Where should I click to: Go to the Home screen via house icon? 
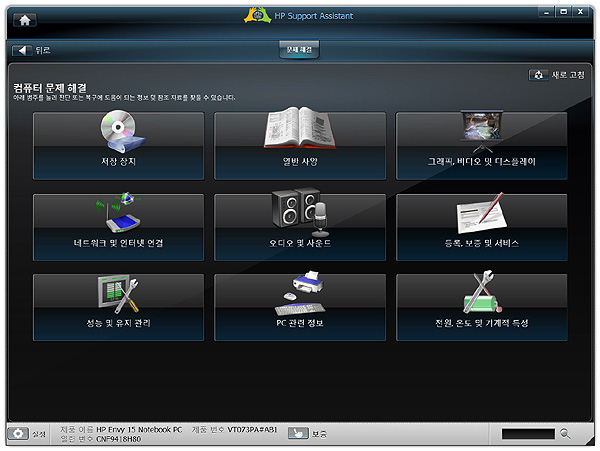(25, 20)
